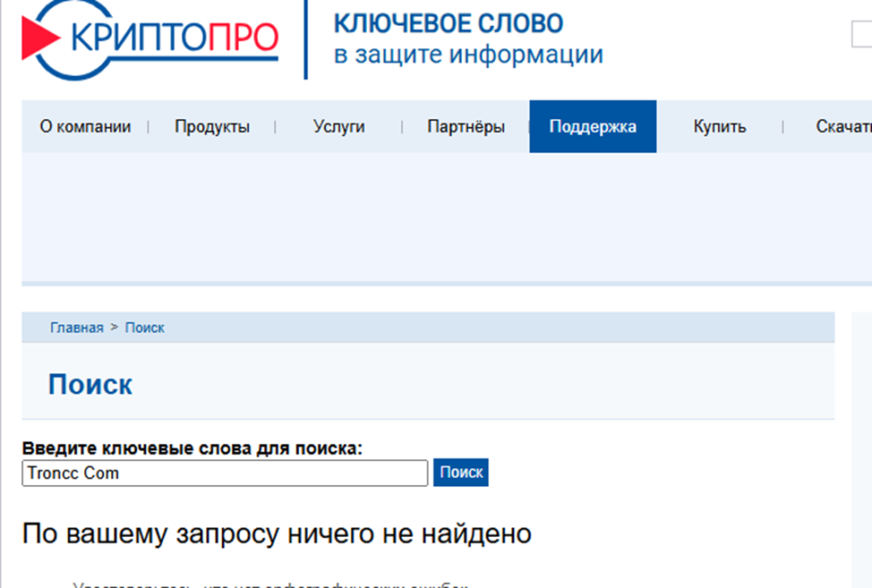This screenshot has width=872, height=588.
Task: Click the top-right header search box
Action: [861, 35]
